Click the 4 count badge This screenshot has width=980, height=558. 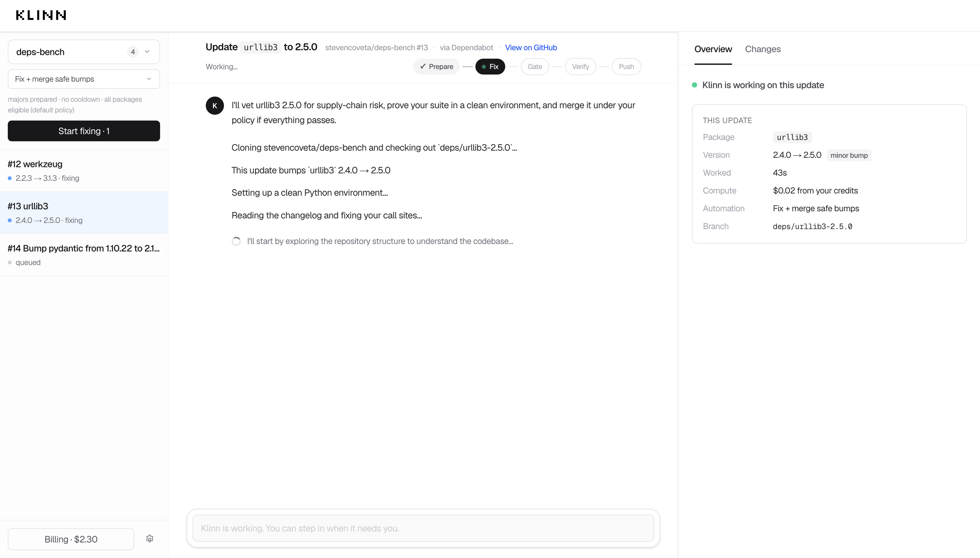(x=133, y=52)
